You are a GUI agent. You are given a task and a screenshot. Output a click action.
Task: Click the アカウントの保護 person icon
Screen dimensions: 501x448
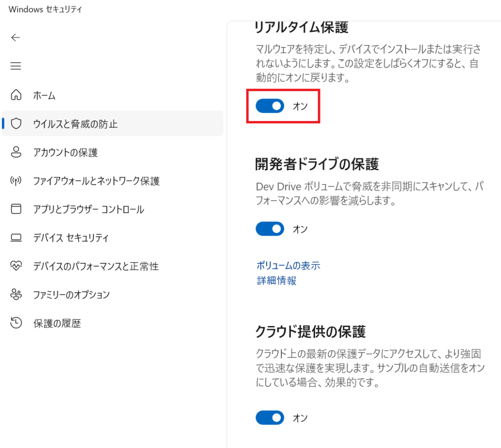16,152
